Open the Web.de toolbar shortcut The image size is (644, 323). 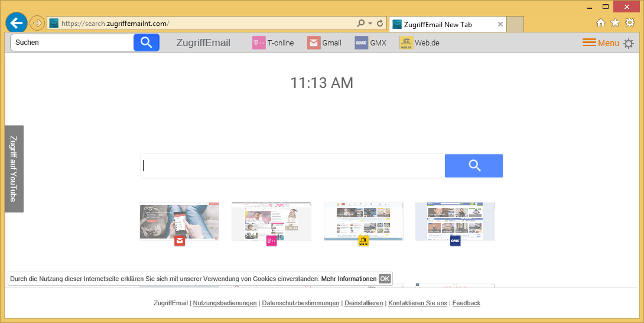coord(419,43)
